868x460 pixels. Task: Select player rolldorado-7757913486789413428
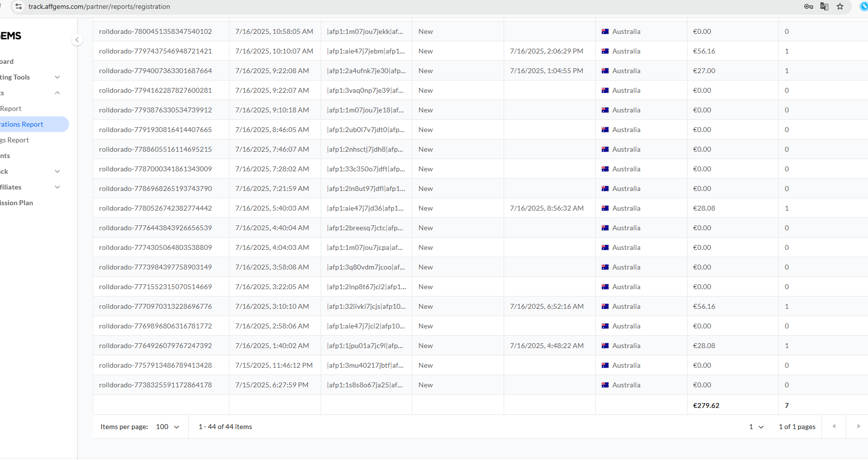click(155, 365)
